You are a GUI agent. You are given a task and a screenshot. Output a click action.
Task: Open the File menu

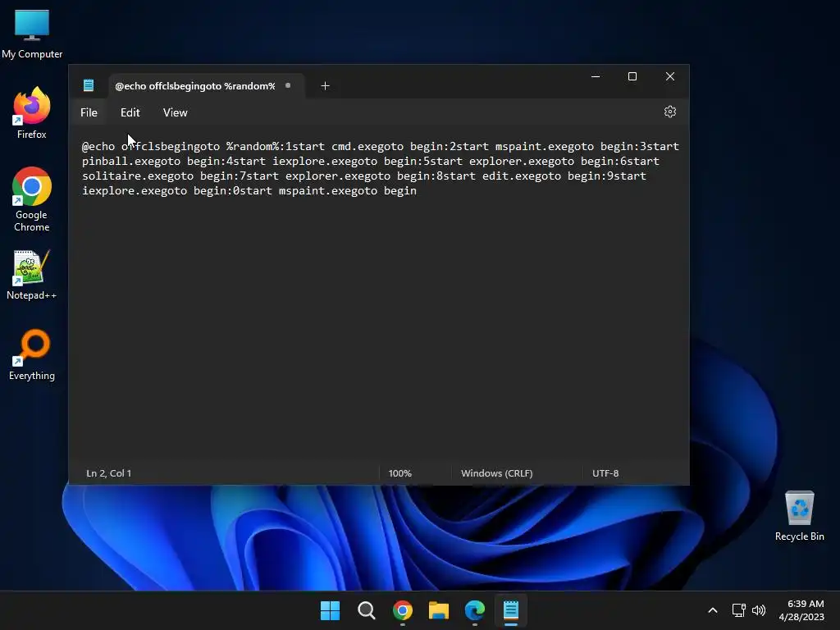[89, 112]
